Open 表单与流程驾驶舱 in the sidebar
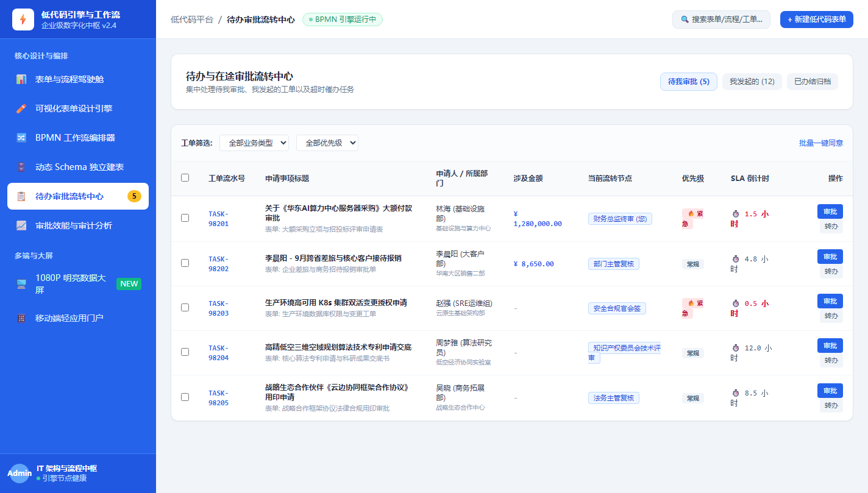 point(78,79)
